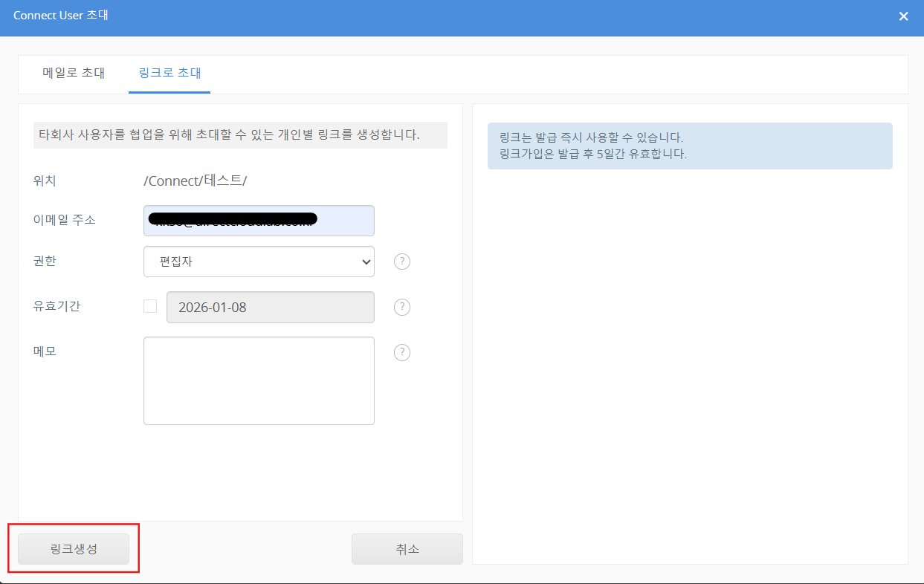Switch to the 메일로 초대 tab
The image size is (924, 584).
[x=74, y=73]
